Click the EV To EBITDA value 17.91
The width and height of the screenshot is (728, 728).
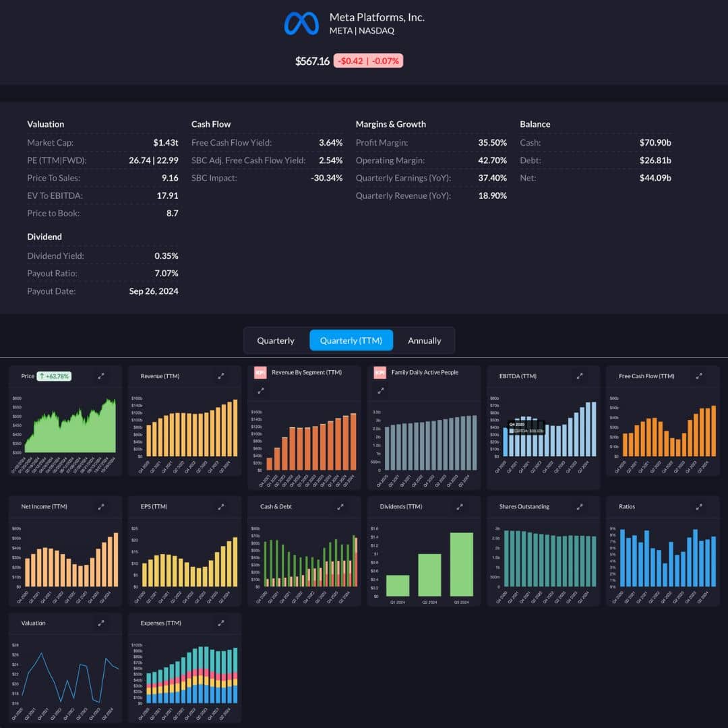[x=168, y=195]
